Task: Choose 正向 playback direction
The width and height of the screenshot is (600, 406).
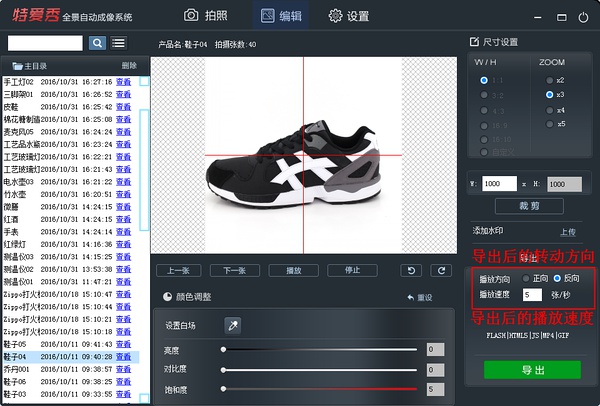Action: click(526, 278)
